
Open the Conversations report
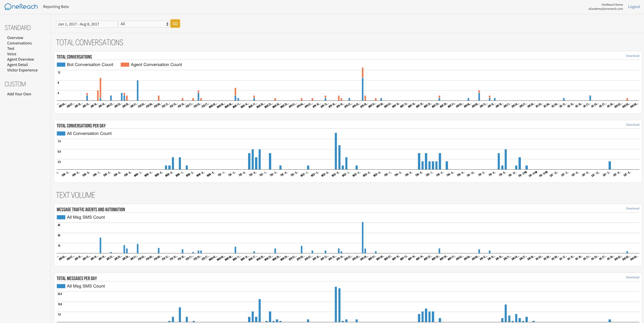tap(19, 43)
